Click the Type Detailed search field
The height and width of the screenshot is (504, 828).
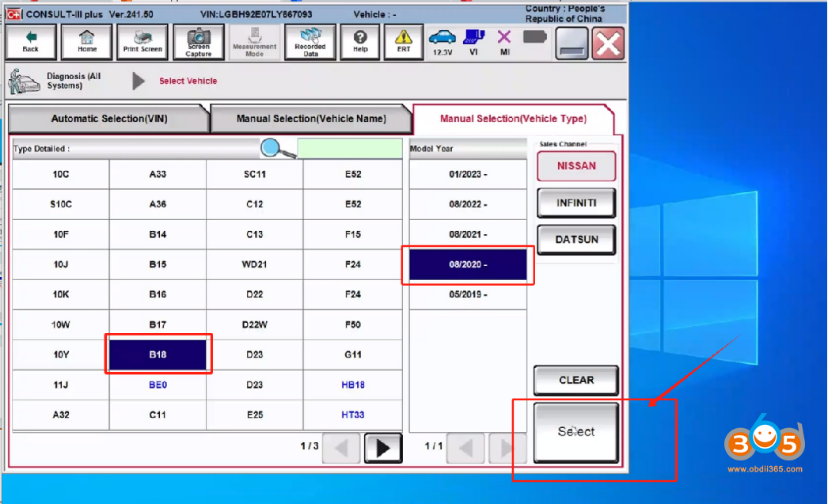pyautogui.click(x=350, y=149)
